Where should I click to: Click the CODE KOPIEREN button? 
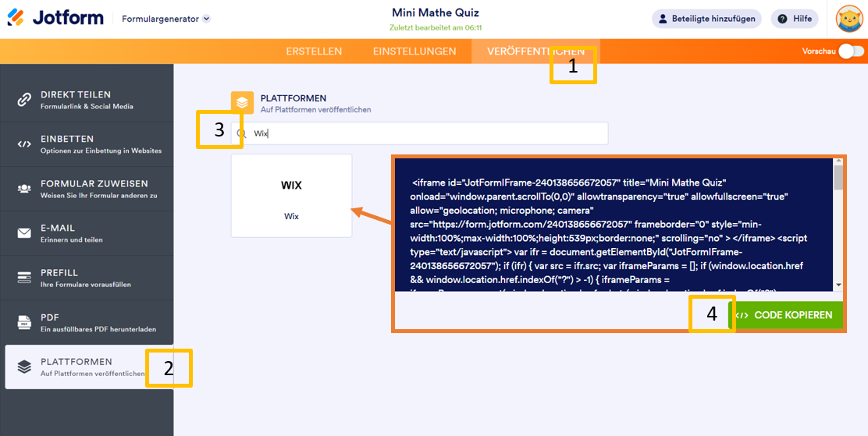click(x=787, y=315)
